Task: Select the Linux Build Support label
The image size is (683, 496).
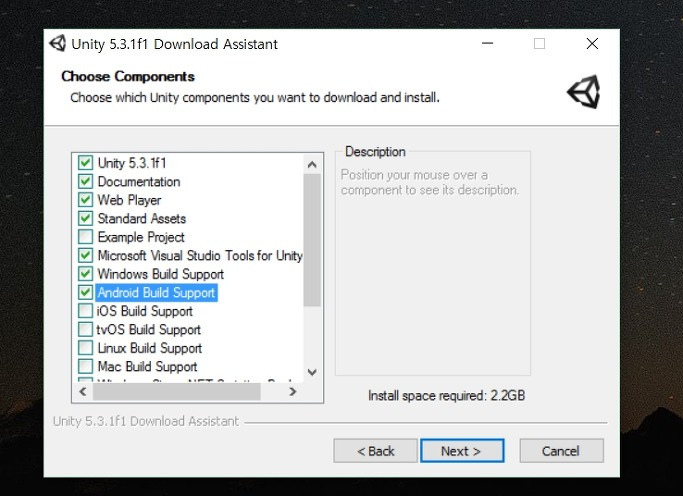Action: coord(150,348)
